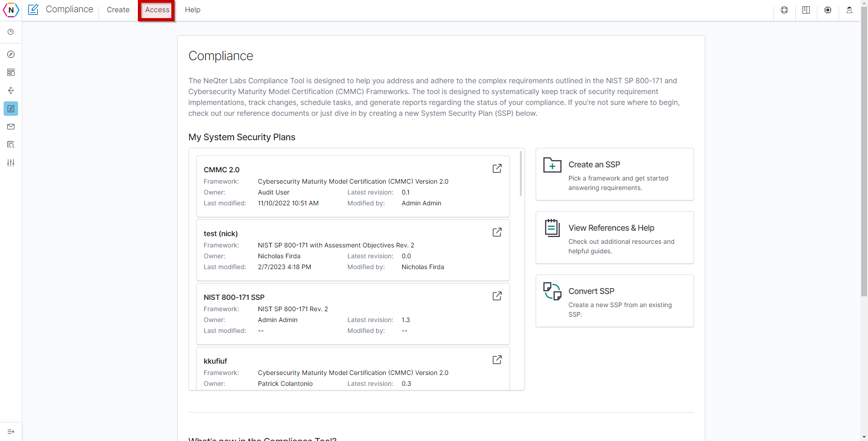Viewport: 868px width, 441px height.
Task: Click the owner name Nicholas Firda
Action: [279, 256]
